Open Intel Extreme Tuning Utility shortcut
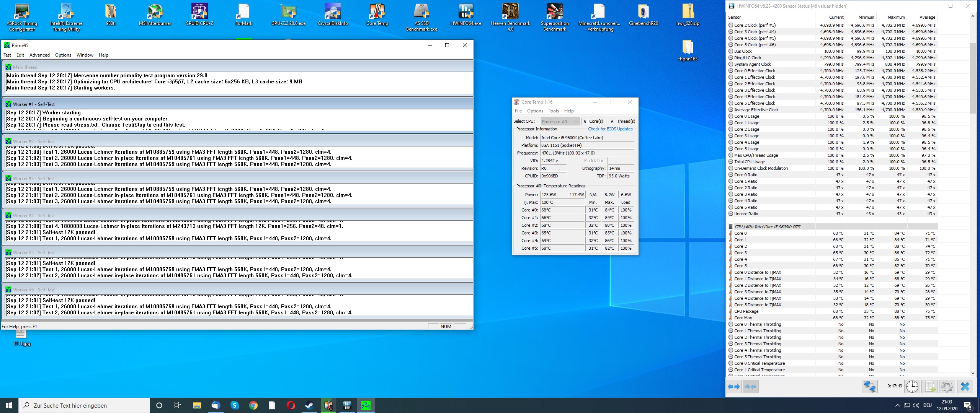This screenshot has width=980, height=413. [66, 17]
